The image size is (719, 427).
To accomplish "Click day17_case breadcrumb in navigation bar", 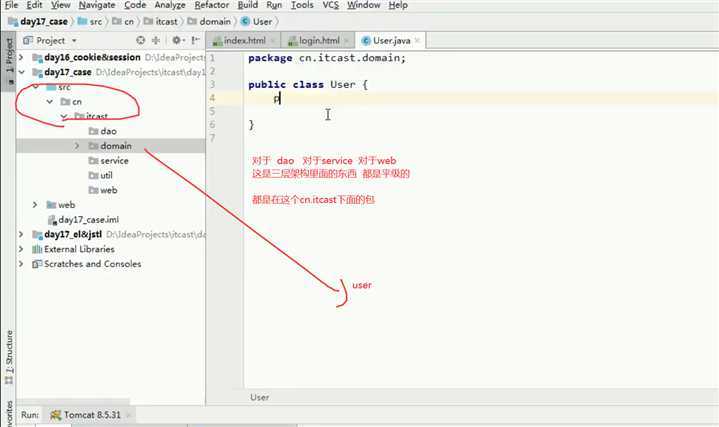I will [x=38, y=22].
